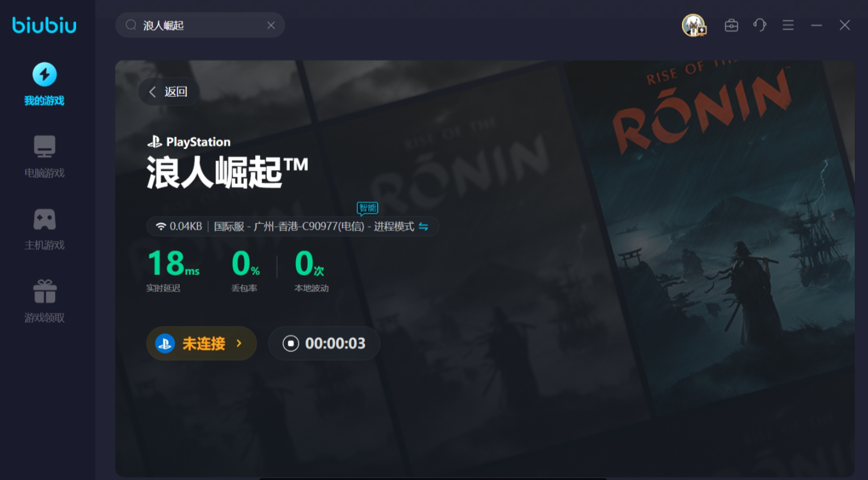Switch node via swap arrows icon
The height and width of the screenshot is (480, 868).
click(x=424, y=226)
